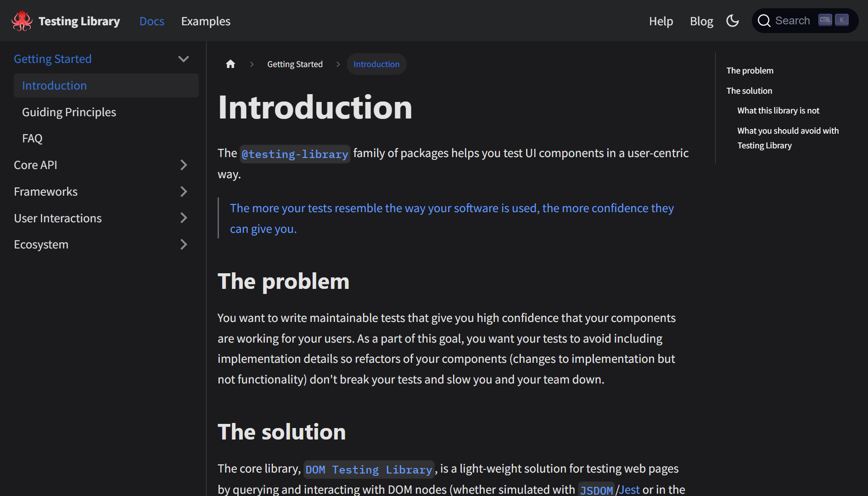868x496 pixels.
Task: Open the Docs navigation item
Action: pos(152,21)
